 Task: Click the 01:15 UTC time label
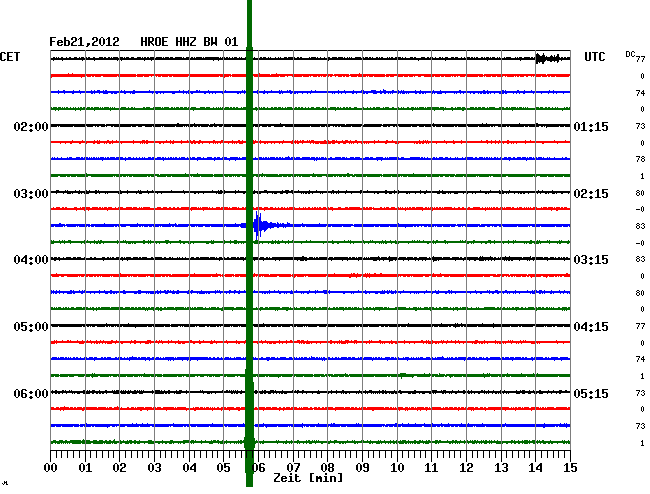pos(591,126)
